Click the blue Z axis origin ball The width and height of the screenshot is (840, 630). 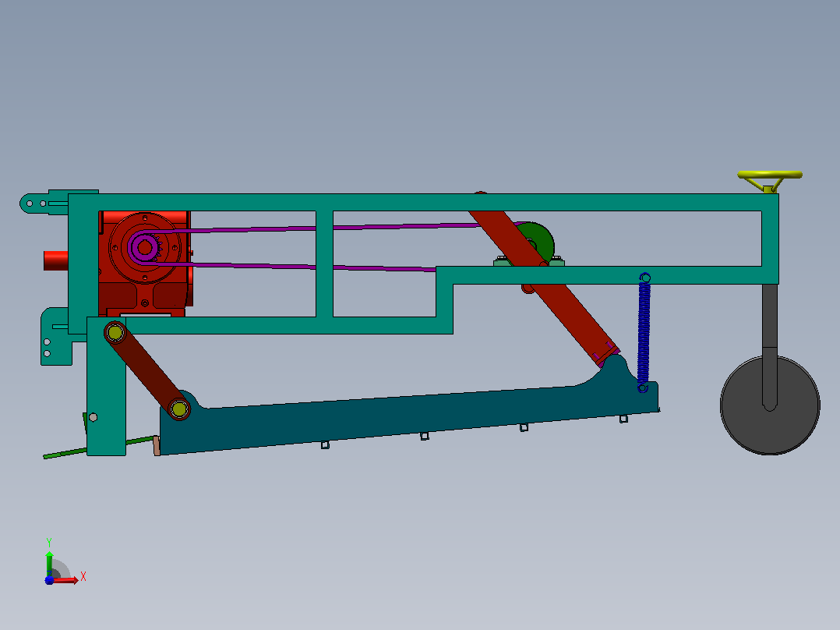(x=49, y=580)
